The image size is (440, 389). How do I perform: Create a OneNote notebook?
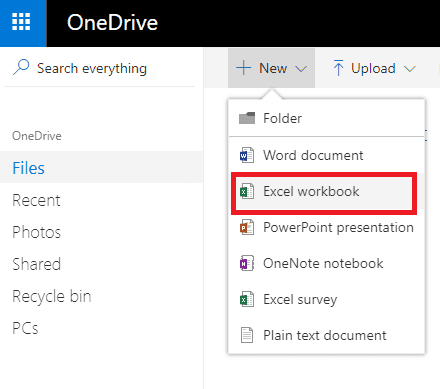(327, 263)
